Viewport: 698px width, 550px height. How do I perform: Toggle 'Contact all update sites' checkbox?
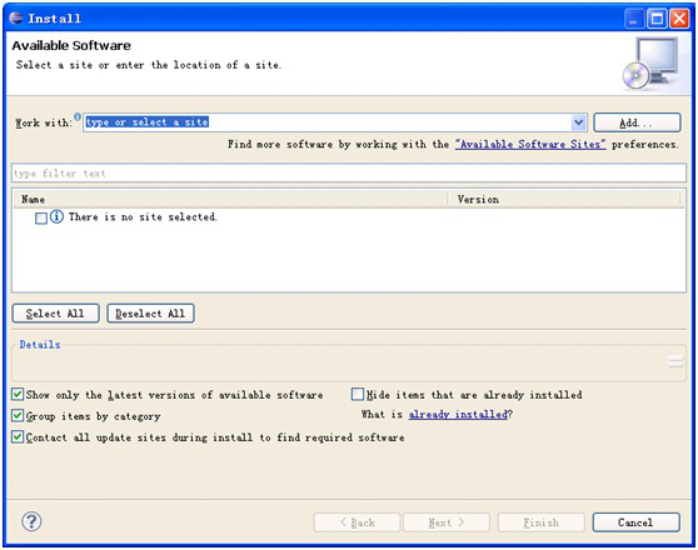click(18, 438)
